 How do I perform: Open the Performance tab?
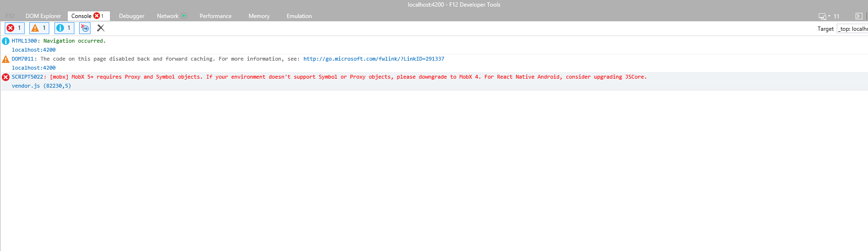(216, 16)
